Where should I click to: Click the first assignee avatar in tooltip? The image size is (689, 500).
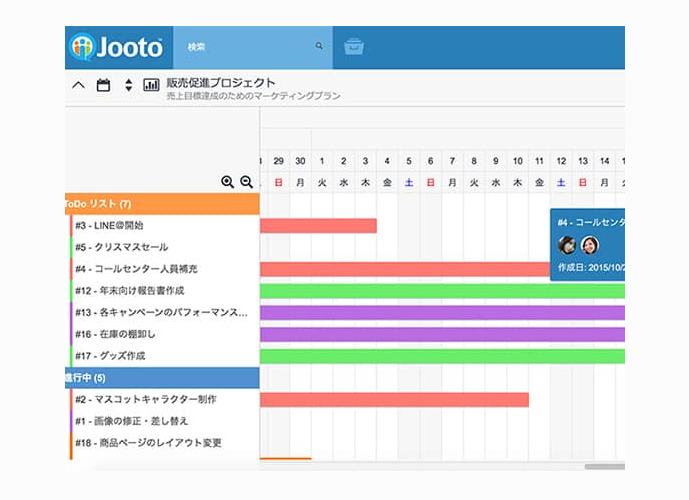567,245
